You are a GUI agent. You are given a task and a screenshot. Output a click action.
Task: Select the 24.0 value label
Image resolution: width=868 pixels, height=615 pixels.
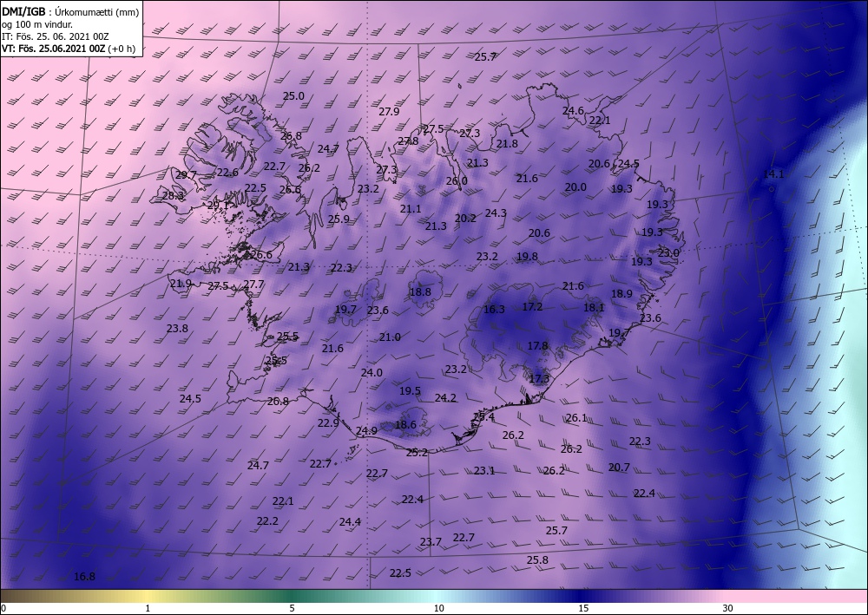point(372,373)
